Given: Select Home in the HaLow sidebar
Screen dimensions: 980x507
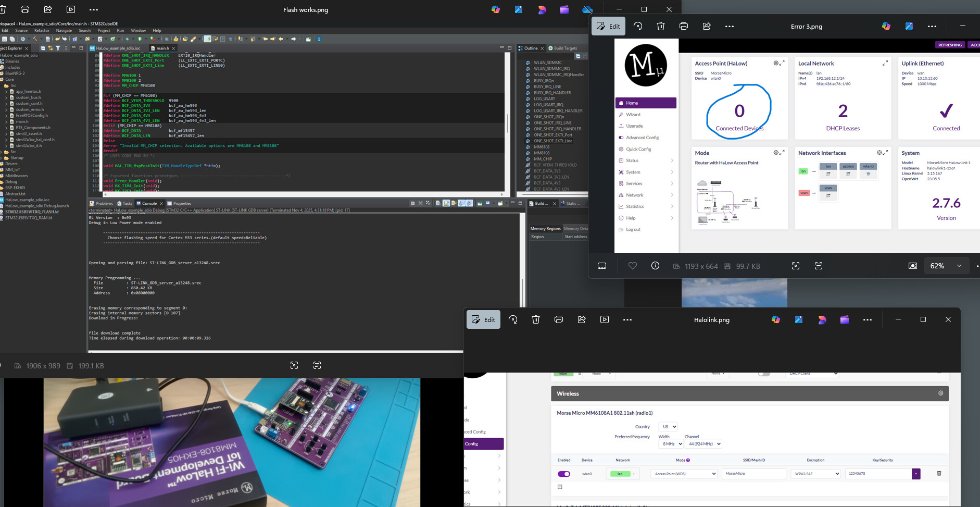Looking at the screenshot, I should coord(646,103).
